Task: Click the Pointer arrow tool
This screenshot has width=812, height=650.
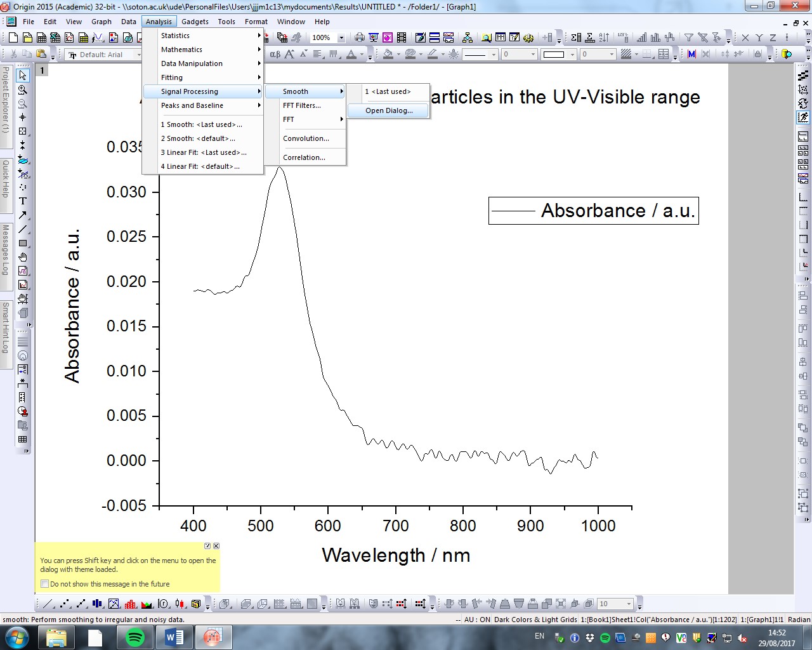Action: (x=23, y=76)
